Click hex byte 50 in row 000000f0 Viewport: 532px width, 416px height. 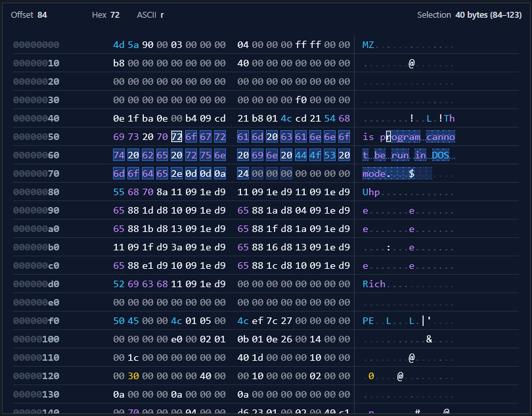pos(119,321)
